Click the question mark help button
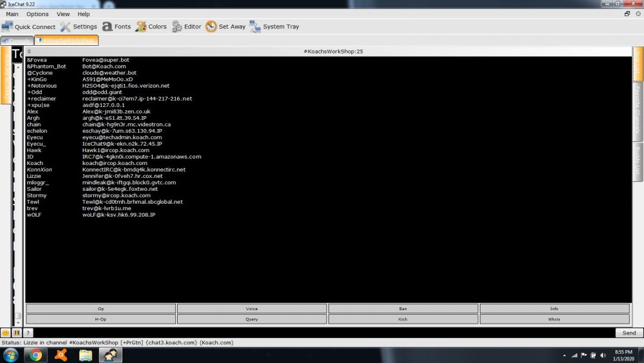This screenshot has height=363, width=644. (x=28, y=333)
